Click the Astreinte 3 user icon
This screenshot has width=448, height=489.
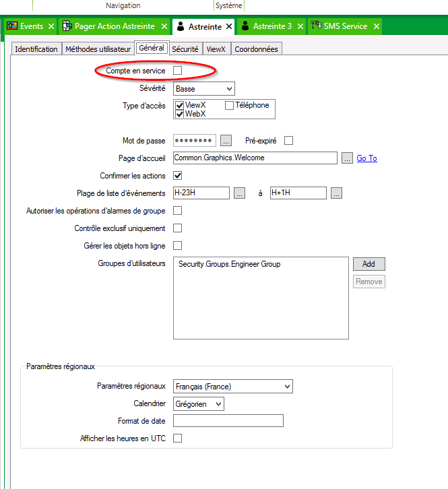245,26
